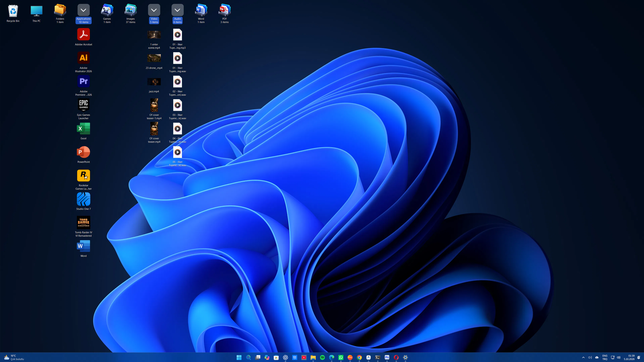The height and width of the screenshot is (362, 644).
Task: Open Prime Video from the taskbar
Action: pos(295,357)
